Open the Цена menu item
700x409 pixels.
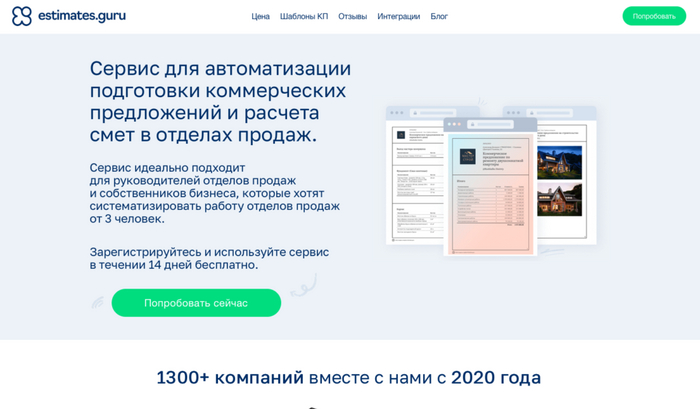pyautogui.click(x=260, y=17)
